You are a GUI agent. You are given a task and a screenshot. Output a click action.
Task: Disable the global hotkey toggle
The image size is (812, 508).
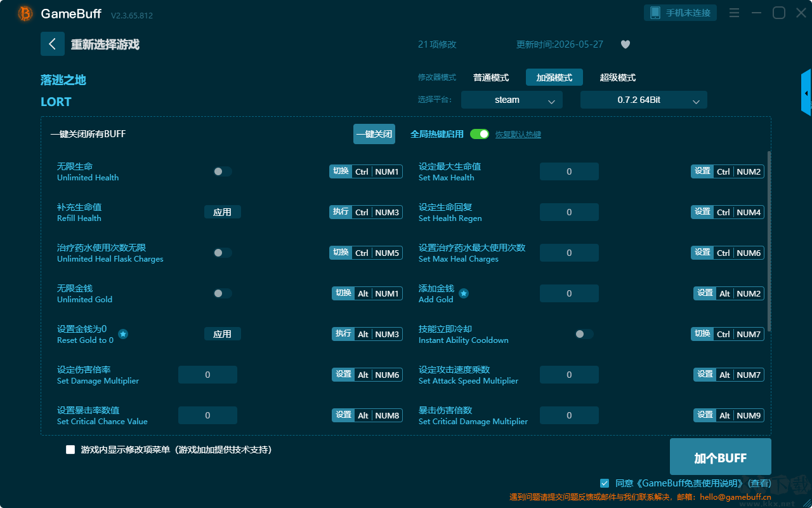click(480, 134)
